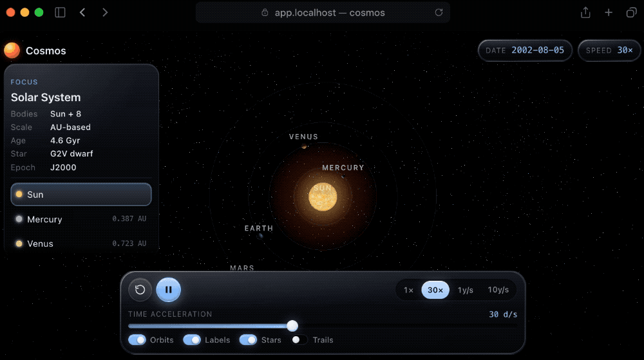Click the Earth planet in viewport
Viewport: 644px width, 360px height.
[260, 236]
